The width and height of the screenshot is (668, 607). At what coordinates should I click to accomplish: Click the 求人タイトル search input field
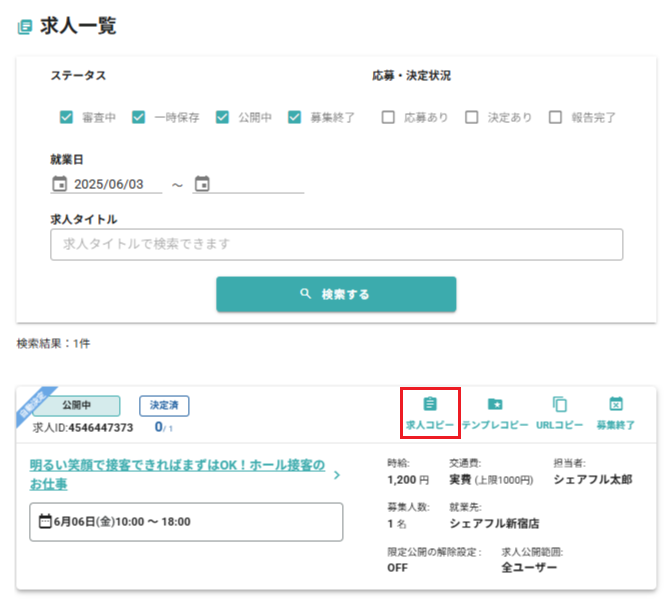(x=336, y=244)
